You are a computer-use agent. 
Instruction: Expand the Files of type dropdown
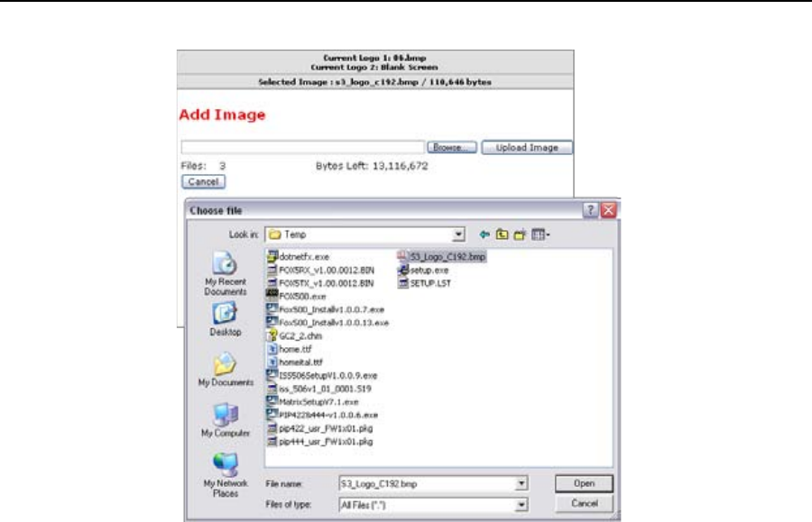[521, 504]
